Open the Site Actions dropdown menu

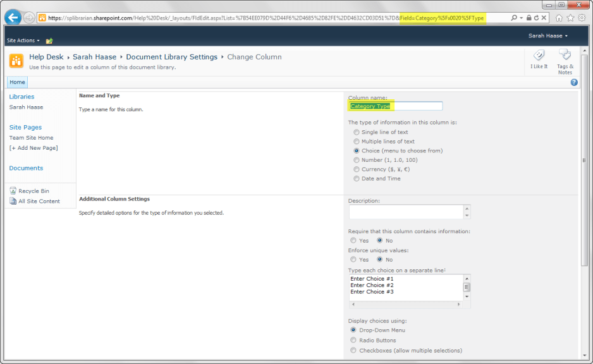click(23, 40)
